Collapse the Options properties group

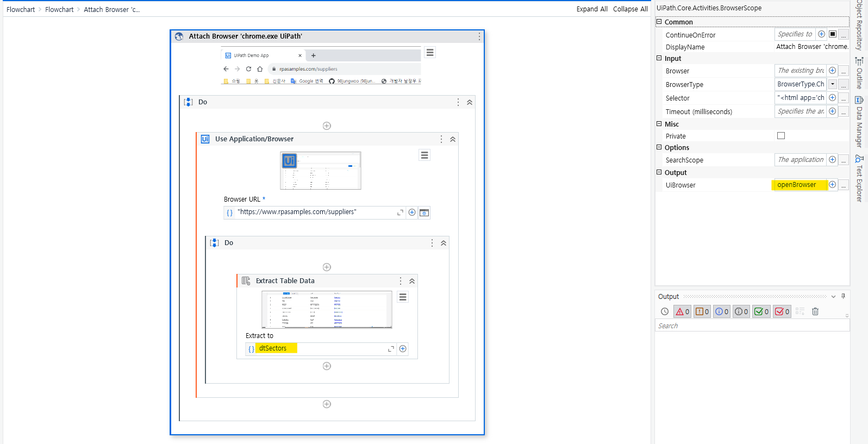point(659,147)
